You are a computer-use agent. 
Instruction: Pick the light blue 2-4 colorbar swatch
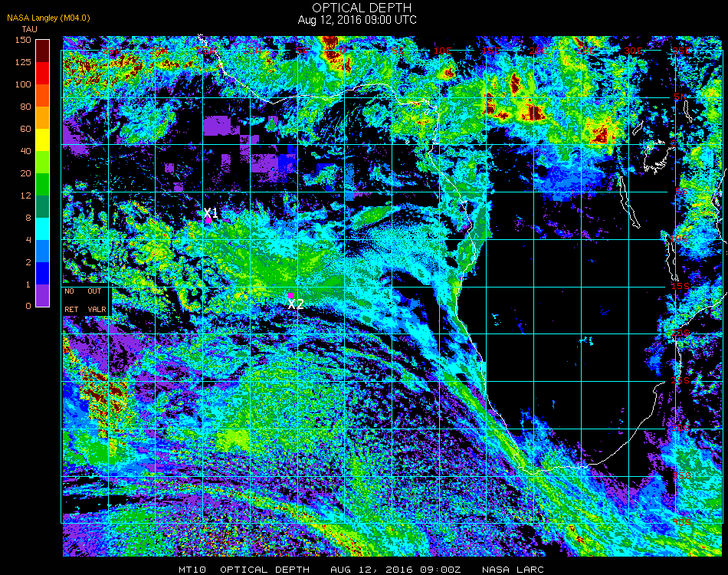click(x=43, y=251)
